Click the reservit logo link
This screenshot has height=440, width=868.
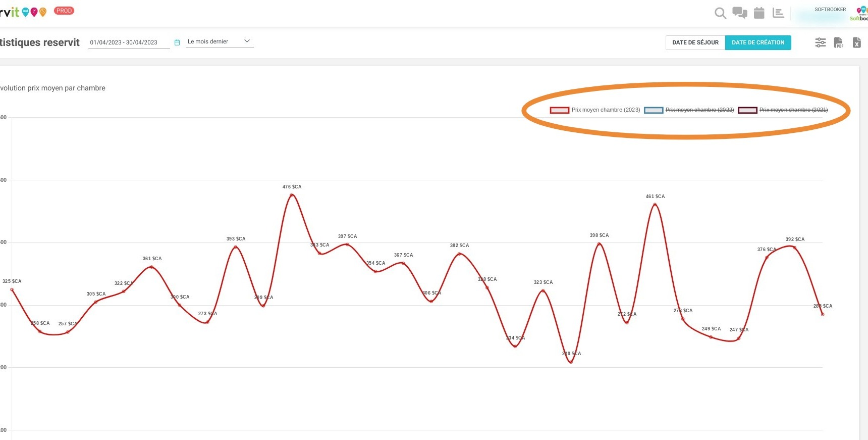tap(23, 12)
